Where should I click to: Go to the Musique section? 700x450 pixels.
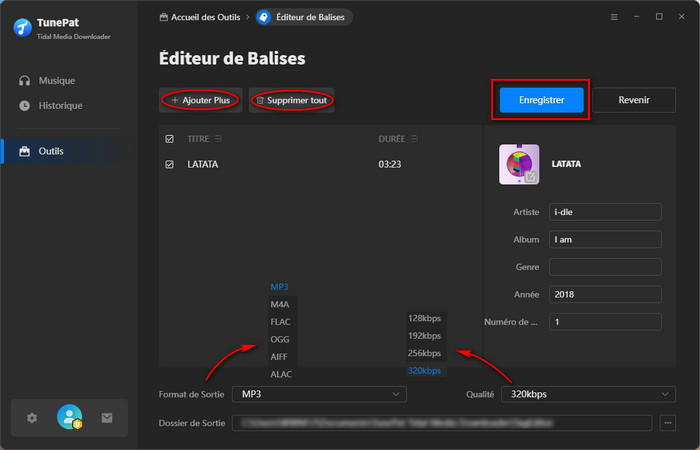[x=56, y=80]
